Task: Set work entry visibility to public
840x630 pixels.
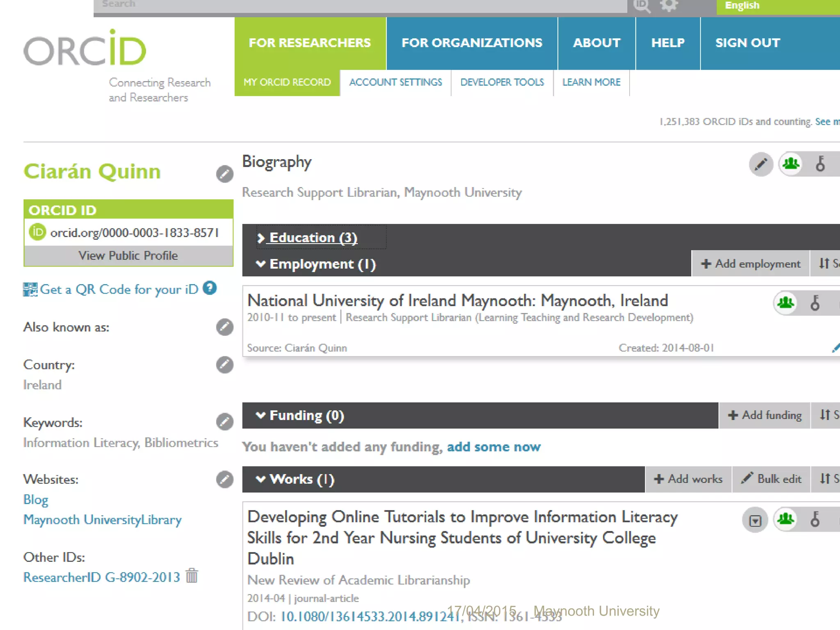Action: coord(786,519)
